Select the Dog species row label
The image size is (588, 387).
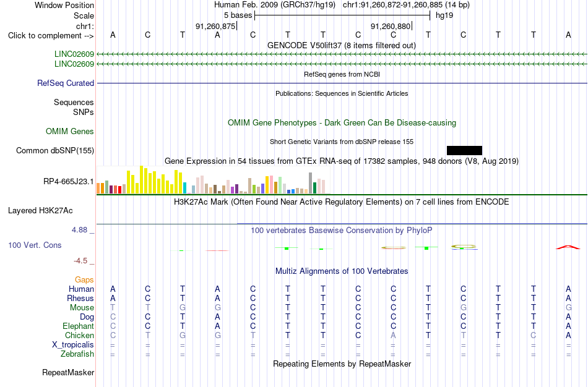coord(87,317)
